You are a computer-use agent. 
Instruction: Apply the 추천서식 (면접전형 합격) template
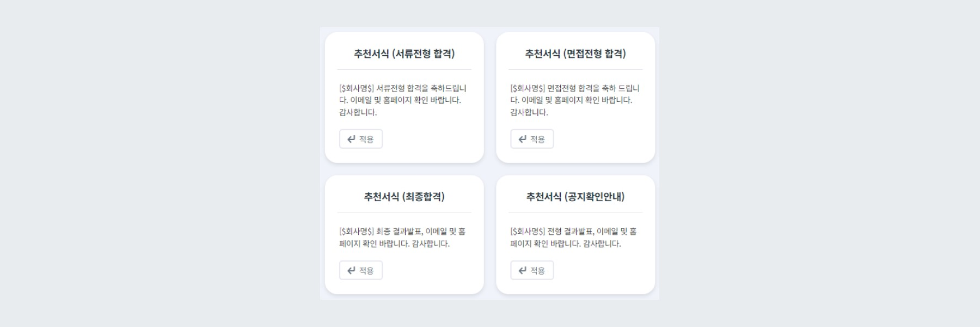[x=532, y=139]
